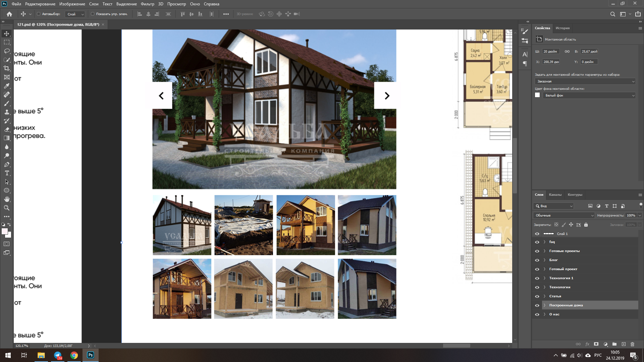Open the Белый фон background dropdown
The height and width of the screenshot is (362, 644).
(589, 96)
